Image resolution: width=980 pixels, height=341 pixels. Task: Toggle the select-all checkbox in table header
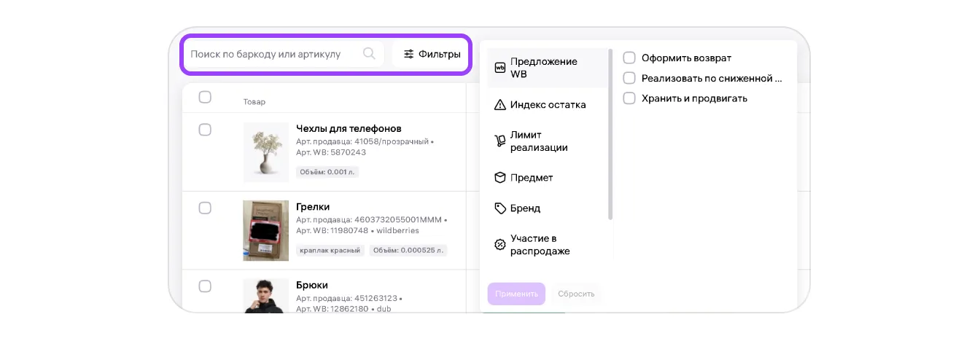pyautogui.click(x=205, y=97)
